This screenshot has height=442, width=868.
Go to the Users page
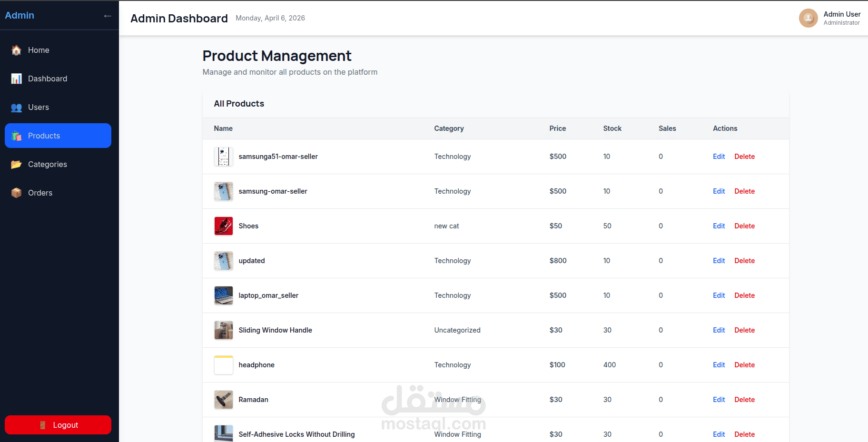point(58,107)
